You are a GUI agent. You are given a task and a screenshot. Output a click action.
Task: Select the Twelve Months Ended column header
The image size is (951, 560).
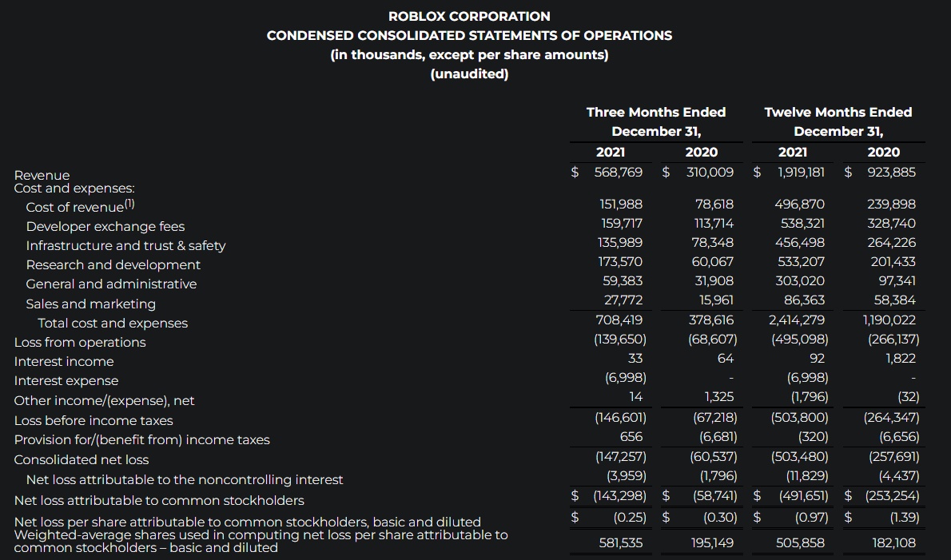[838, 112]
